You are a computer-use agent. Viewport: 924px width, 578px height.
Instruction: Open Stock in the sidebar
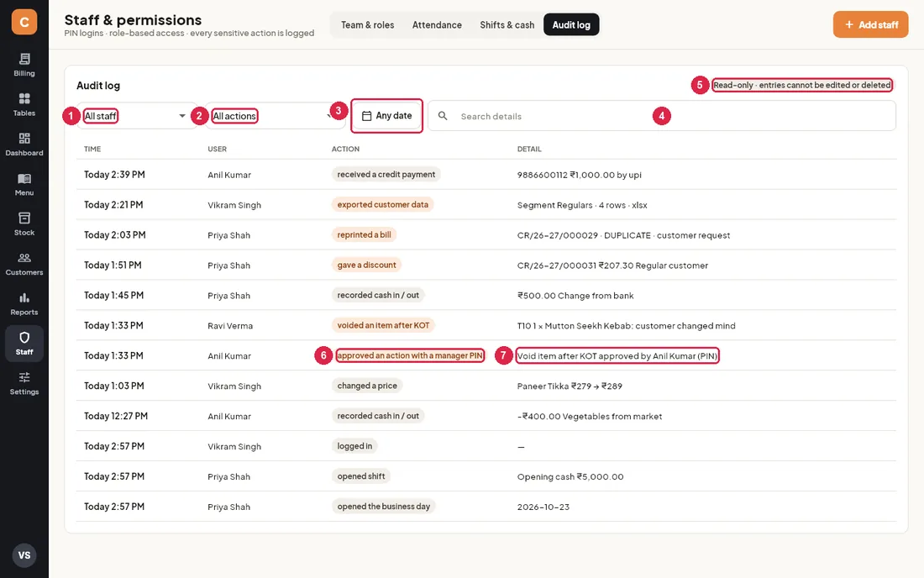pos(24,224)
